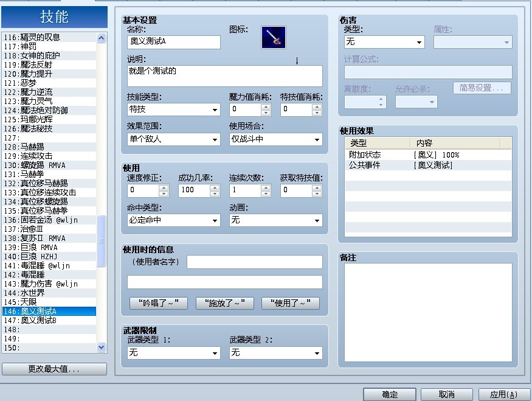Image resolution: width=532 pixels, height=401 pixels.
Task: Decrease 获取特技值 with down arrow
Action: click(x=317, y=194)
